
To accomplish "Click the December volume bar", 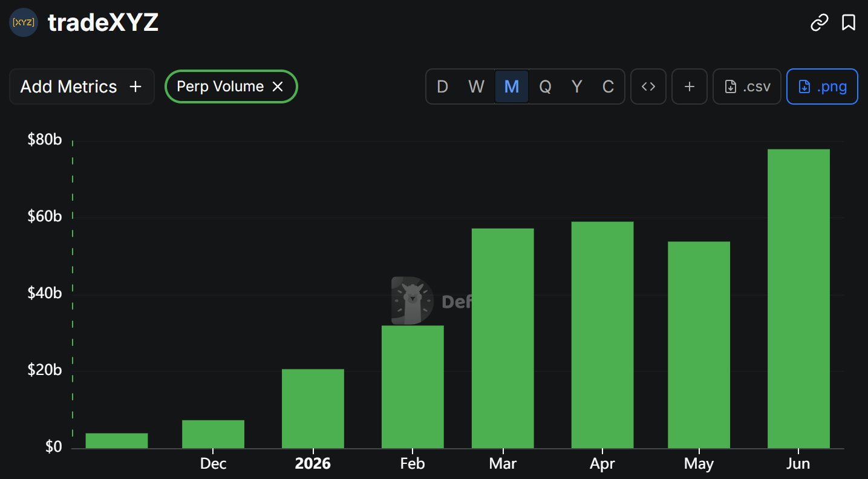I will pos(213,434).
